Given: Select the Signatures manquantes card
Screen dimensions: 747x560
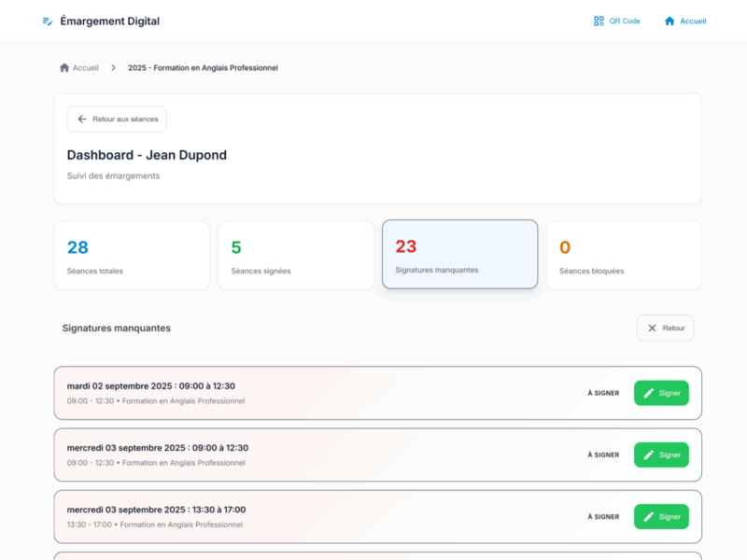Looking at the screenshot, I should point(459,254).
